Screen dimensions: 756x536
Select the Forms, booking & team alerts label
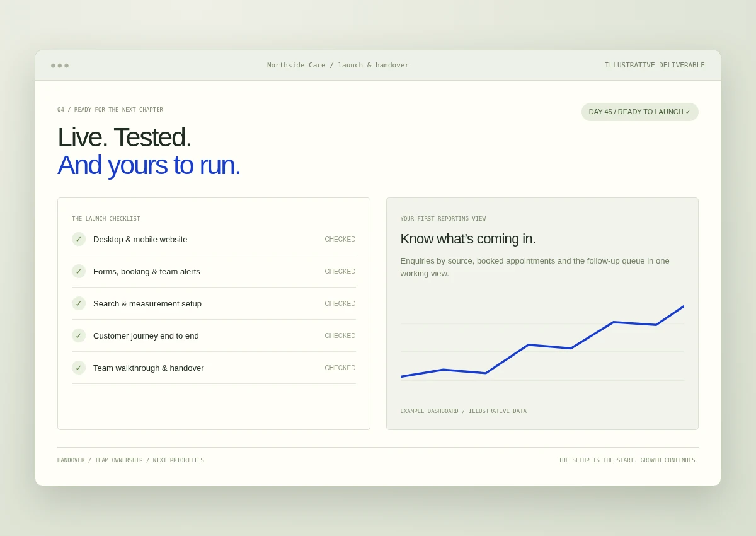coord(147,271)
